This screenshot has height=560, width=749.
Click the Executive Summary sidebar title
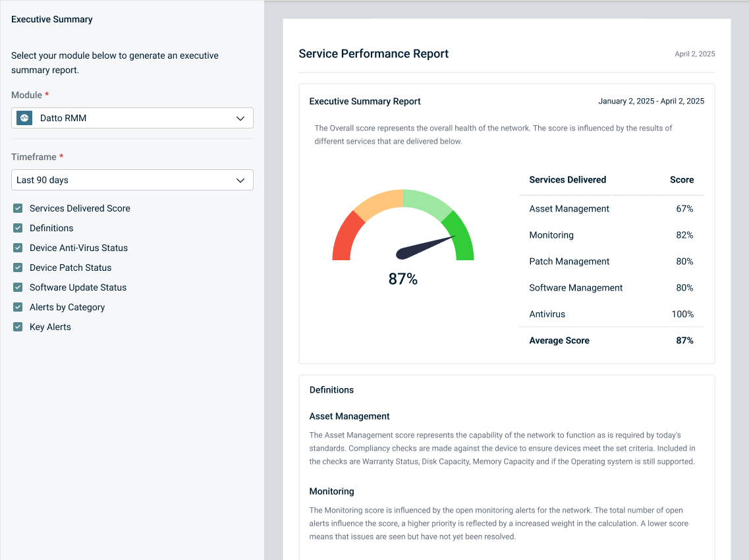coord(52,20)
